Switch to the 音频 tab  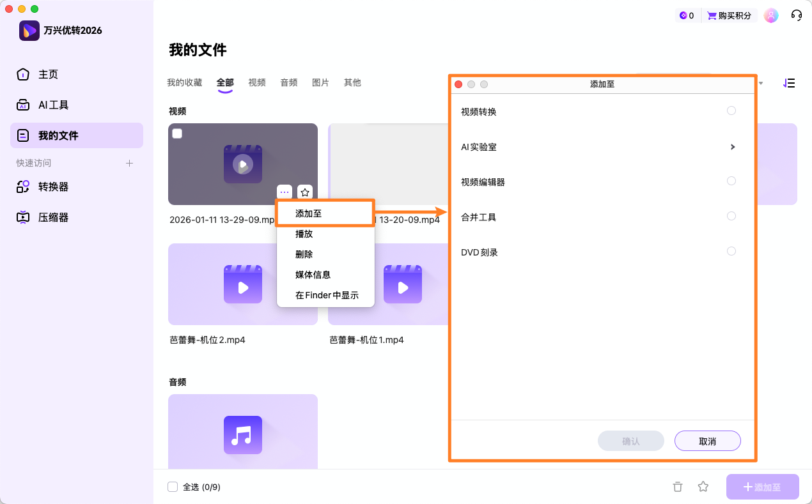point(288,82)
